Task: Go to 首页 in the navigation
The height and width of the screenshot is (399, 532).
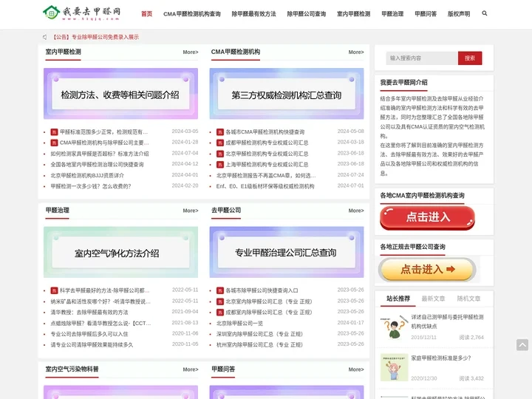Action: tap(146, 14)
